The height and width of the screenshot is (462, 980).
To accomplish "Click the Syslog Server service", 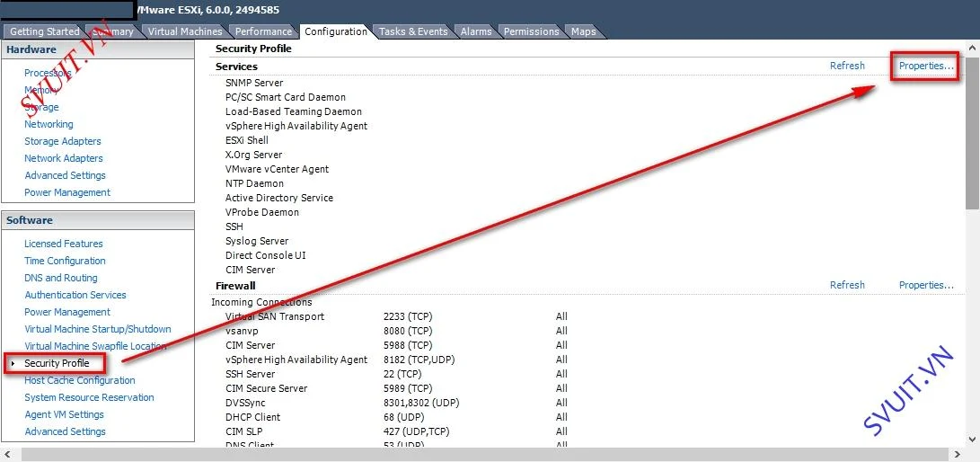I will pos(257,241).
